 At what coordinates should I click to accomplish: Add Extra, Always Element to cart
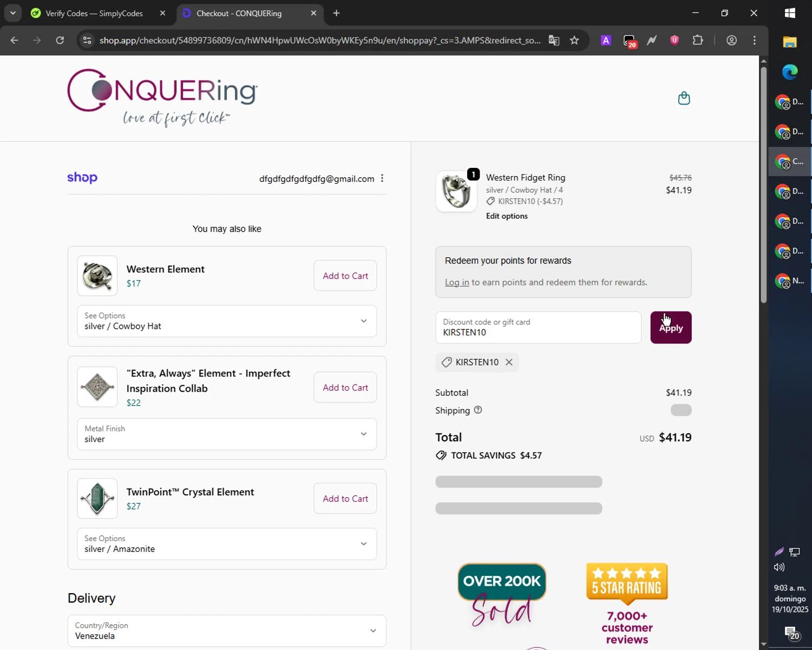tap(345, 387)
